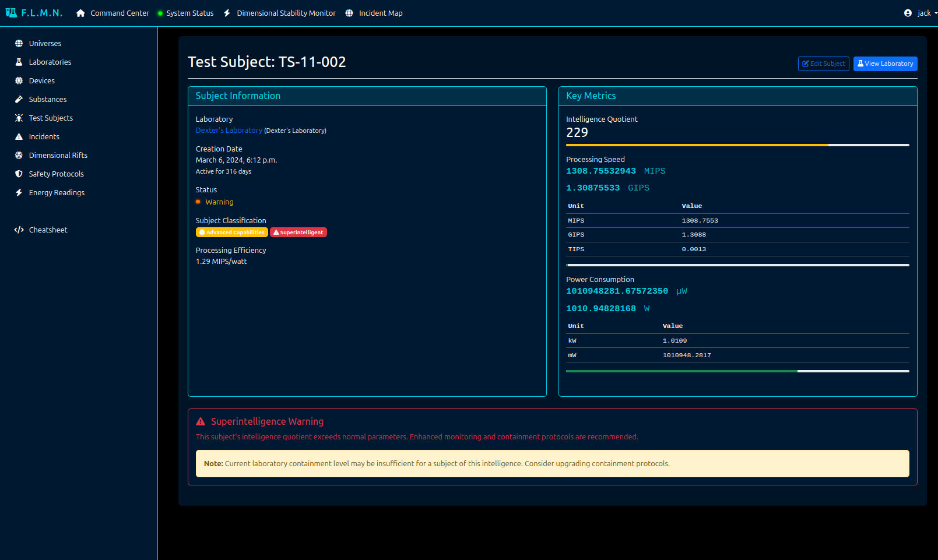Click the Subject Information panel header
938x560 pixels.
[x=367, y=96]
